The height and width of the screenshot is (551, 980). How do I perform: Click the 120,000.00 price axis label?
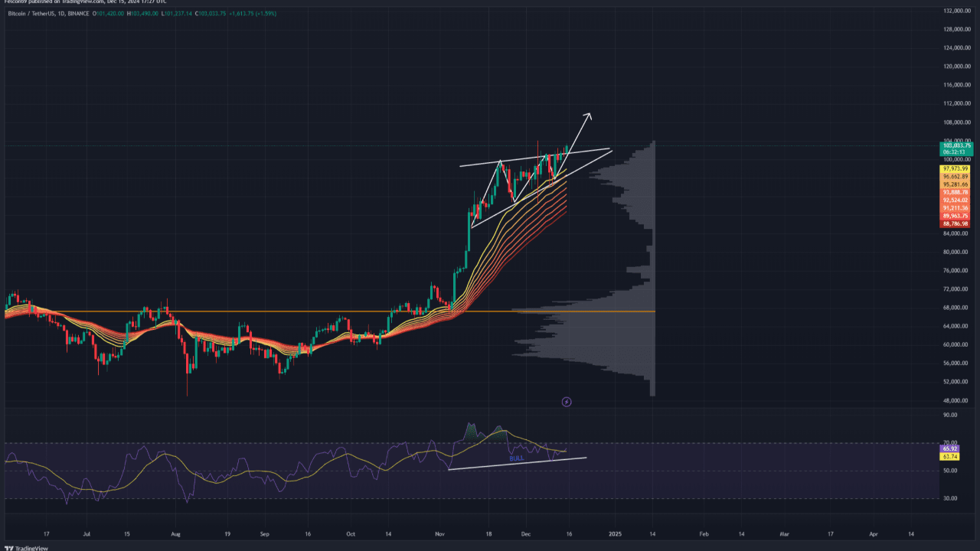click(956, 67)
